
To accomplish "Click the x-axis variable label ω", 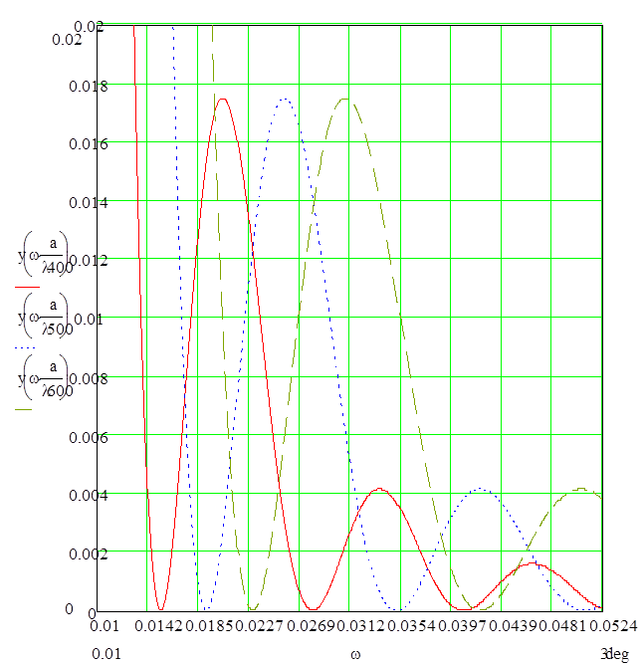I will [355, 655].
